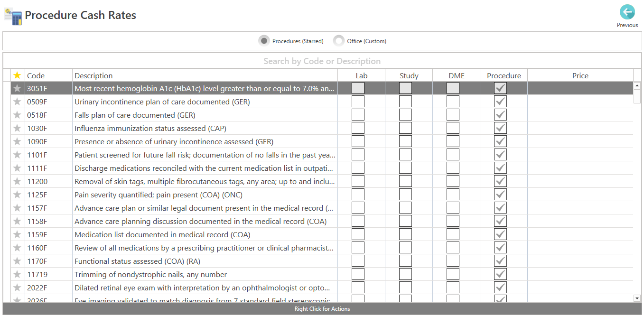644x316 pixels.
Task: Click code cell 1101F
Action: click(48, 155)
